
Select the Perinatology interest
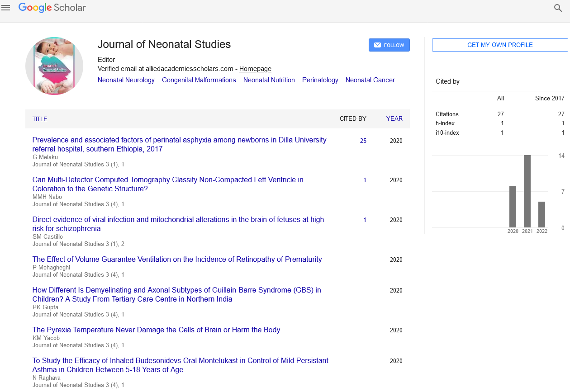coord(320,80)
